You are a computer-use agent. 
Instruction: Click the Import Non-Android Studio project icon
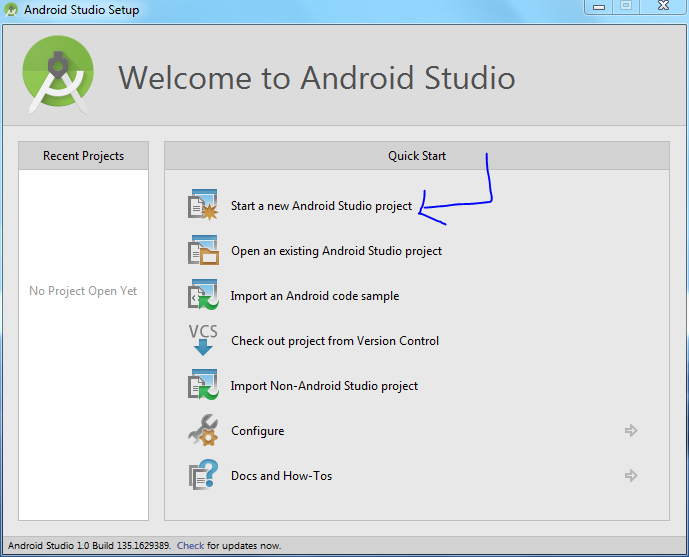tap(203, 385)
